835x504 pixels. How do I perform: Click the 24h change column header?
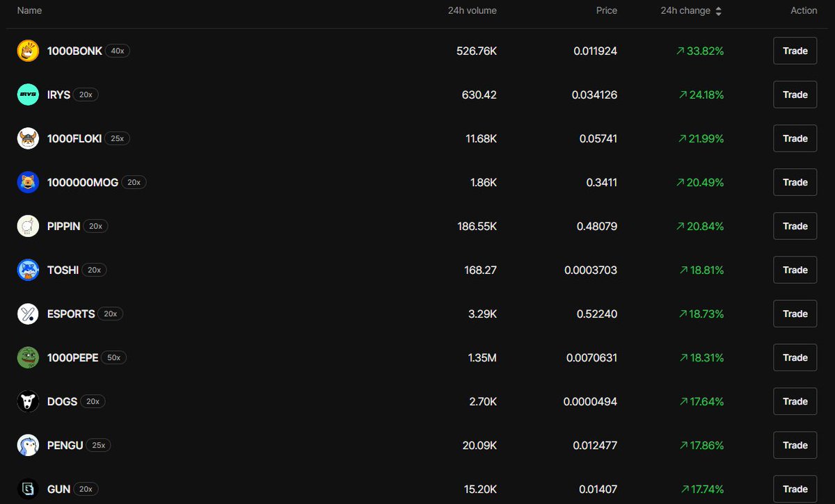(x=685, y=10)
